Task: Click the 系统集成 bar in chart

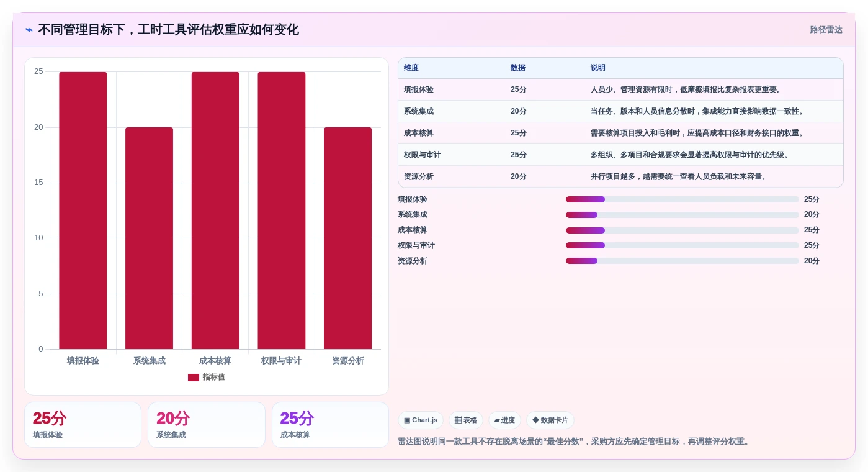Action: (x=149, y=238)
